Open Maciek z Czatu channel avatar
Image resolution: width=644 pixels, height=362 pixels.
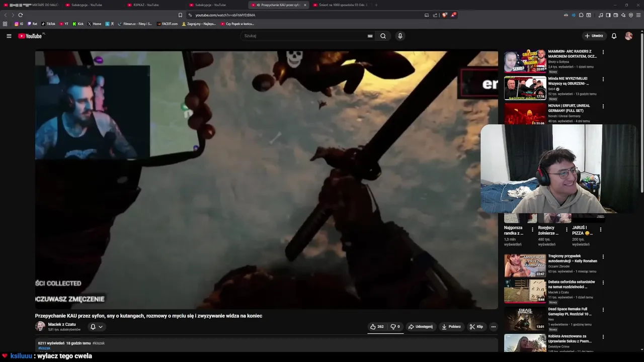pos(40,326)
